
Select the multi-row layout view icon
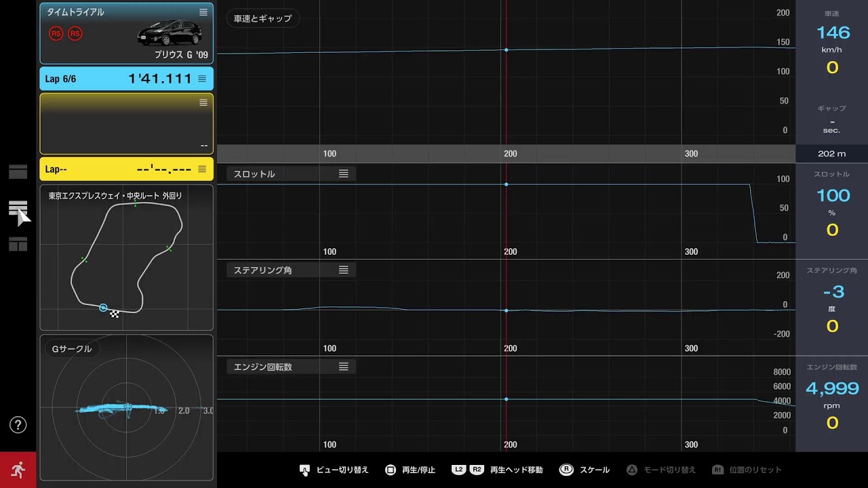pos(18,209)
